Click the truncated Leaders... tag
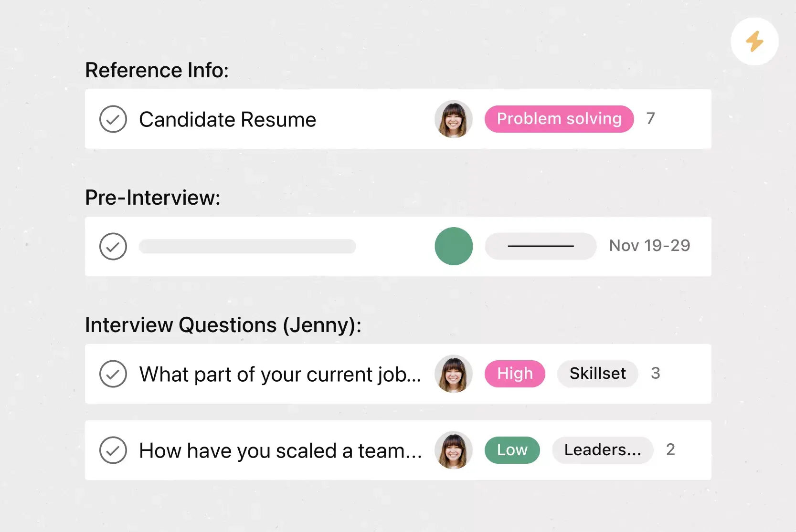 point(603,450)
